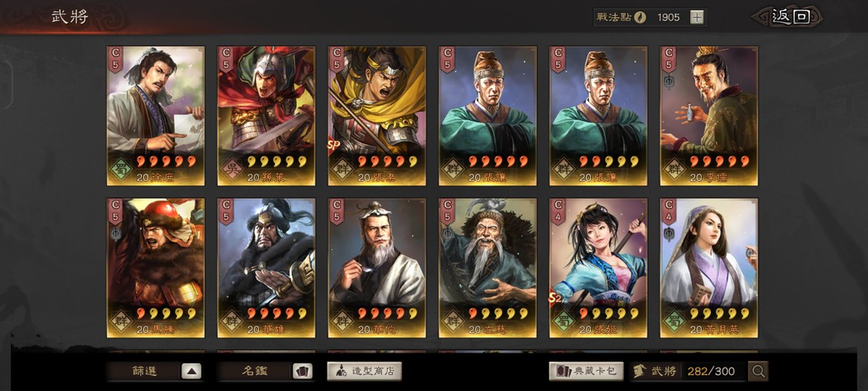Open the magnifier search icon beside 282/300

(x=758, y=371)
